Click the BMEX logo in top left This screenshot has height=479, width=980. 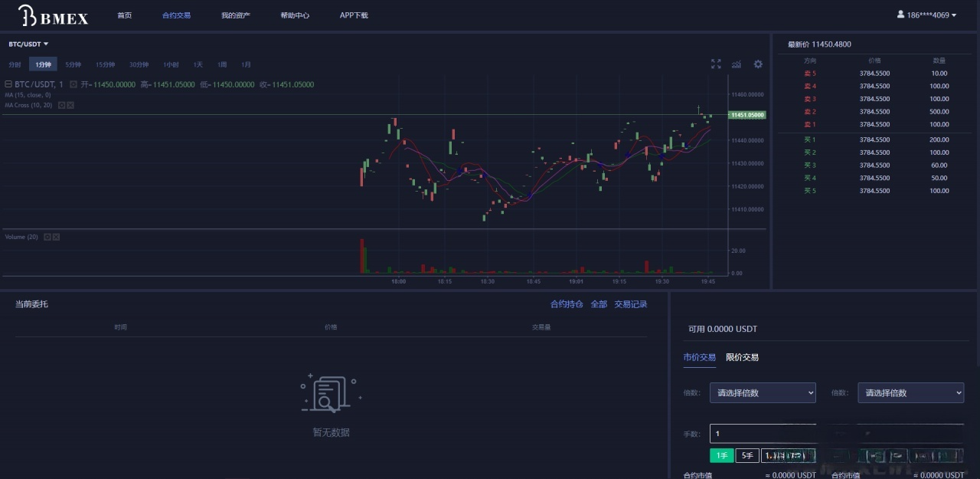click(52, 15)
